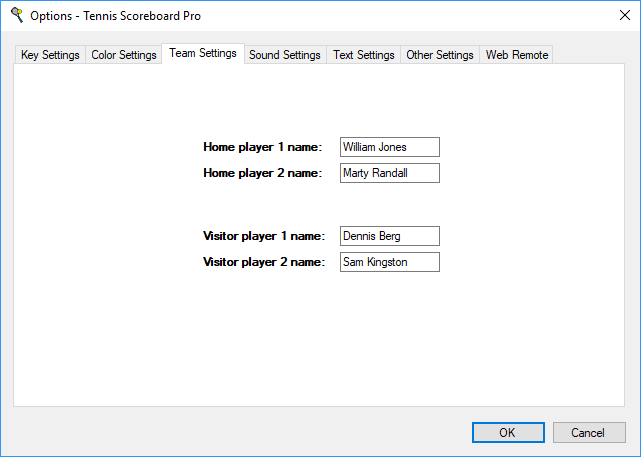641x457 pixels.
Task: Close the Options dialog window
Action: pyautogui.click(x=617, y=16)
